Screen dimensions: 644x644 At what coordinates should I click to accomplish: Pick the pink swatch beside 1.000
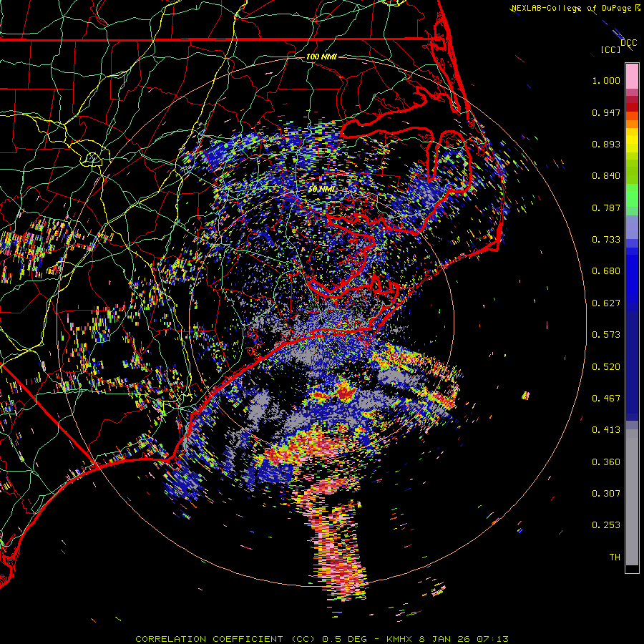(632, 77)
